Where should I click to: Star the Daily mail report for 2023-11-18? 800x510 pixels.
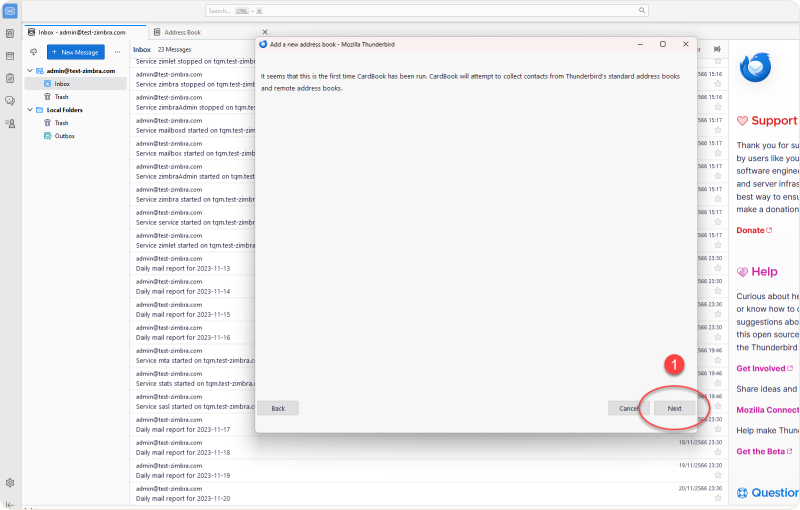coord(718,452)
